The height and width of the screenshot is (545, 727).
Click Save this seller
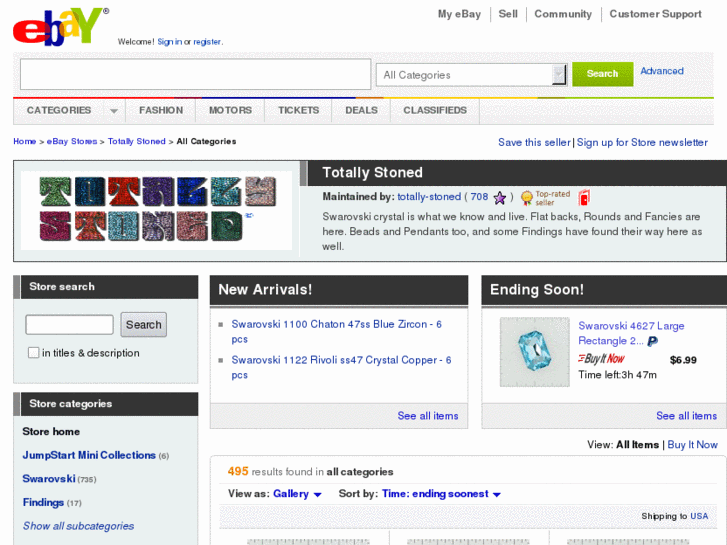pyautogui.click(x=534, y=142)
